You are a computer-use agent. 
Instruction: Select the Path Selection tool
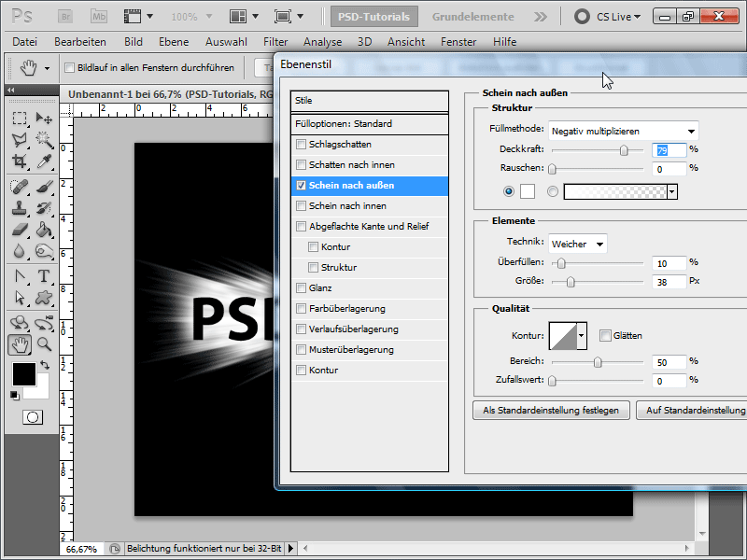[x=20, y=298]
